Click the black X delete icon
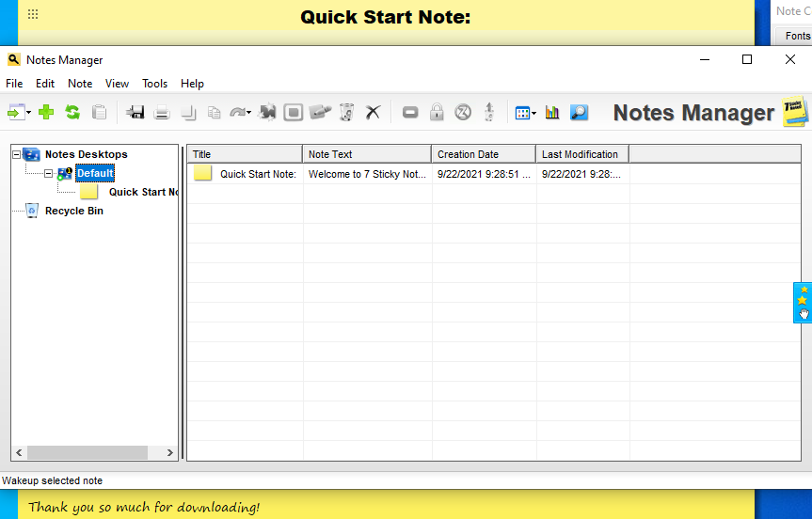The image size is (812, 519). pyautogui.click(x=373, y=113)
